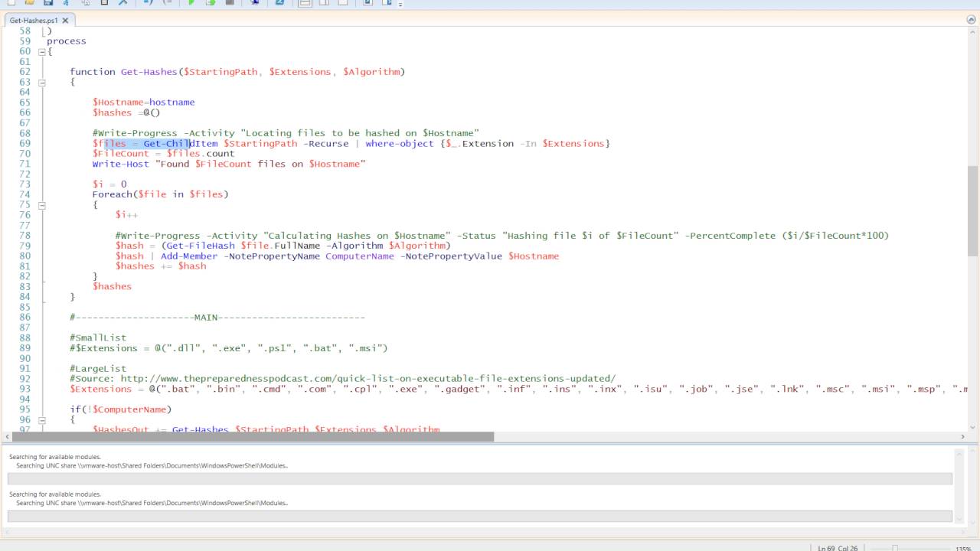Click the editor vertical scrollbar thumb

972,210
